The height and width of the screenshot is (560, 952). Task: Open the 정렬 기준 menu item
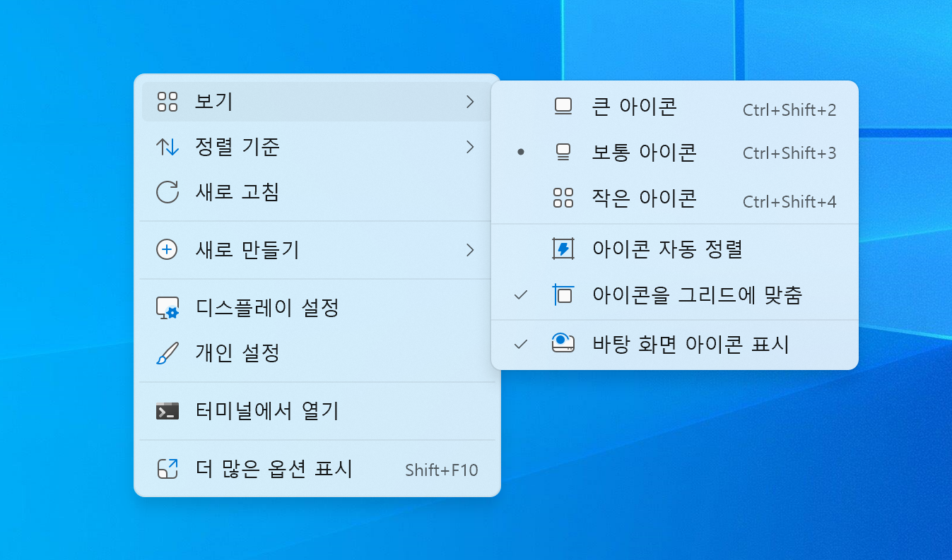(x=317, y=147)
